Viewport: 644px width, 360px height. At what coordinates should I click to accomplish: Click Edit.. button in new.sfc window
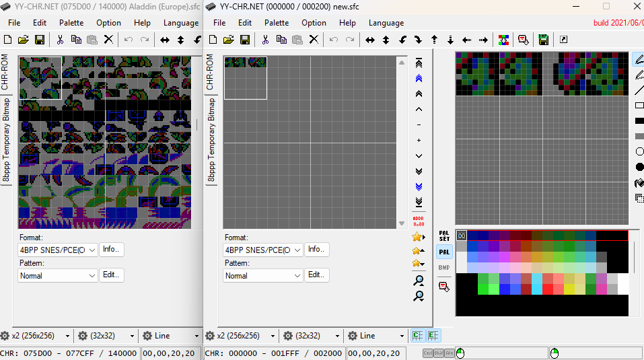point(316,275)
